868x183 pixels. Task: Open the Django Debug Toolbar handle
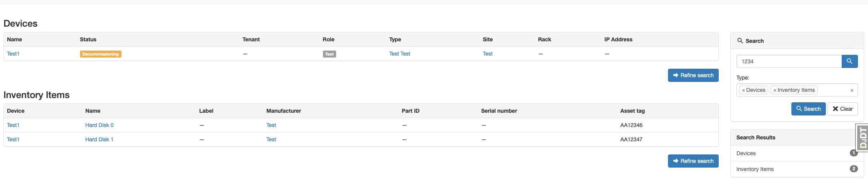click(863, 138)
